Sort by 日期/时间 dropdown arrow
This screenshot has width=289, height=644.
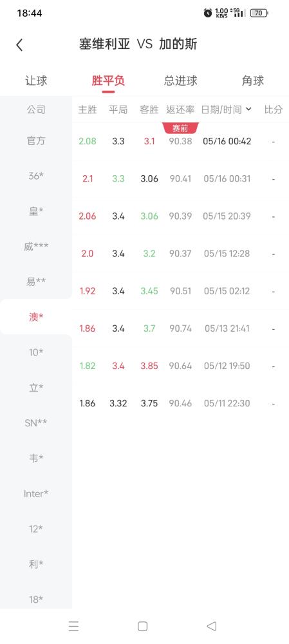click(x=248, y=109)
